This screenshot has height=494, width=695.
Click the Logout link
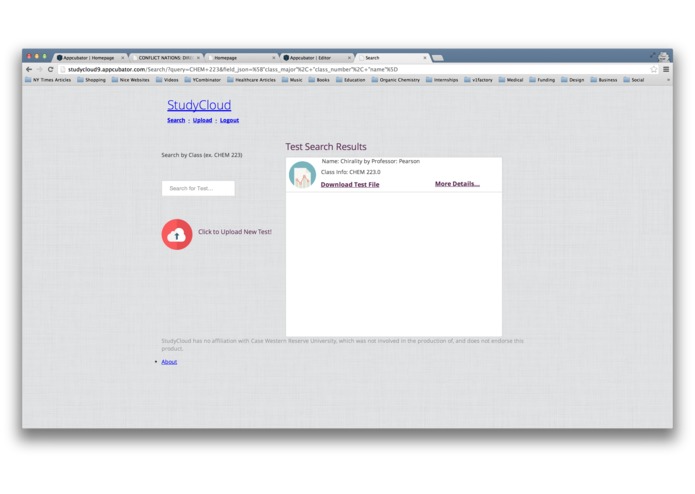pyautogui.click(x=229, y=120)
